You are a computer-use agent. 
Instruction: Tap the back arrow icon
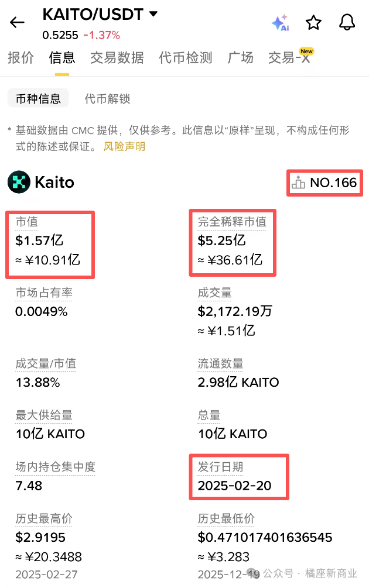click(18, 23)
